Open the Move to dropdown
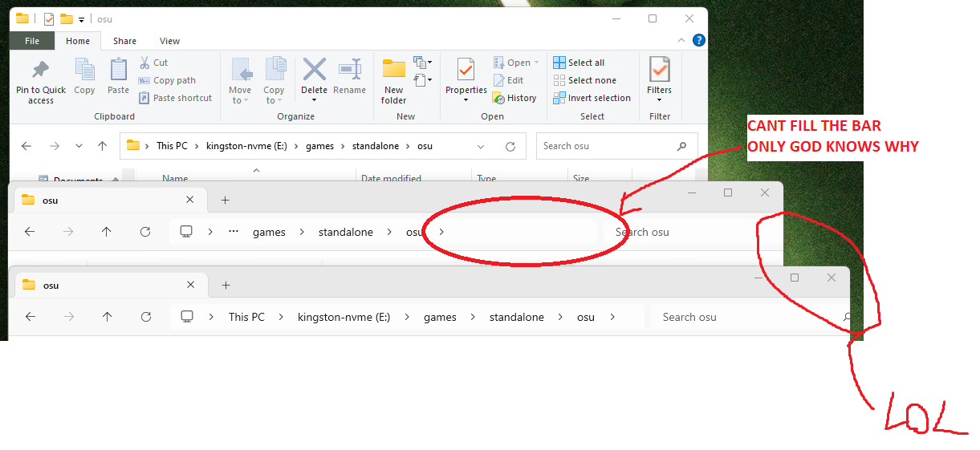This screenshot has width=980, height=450. click(x=240, y=82)
